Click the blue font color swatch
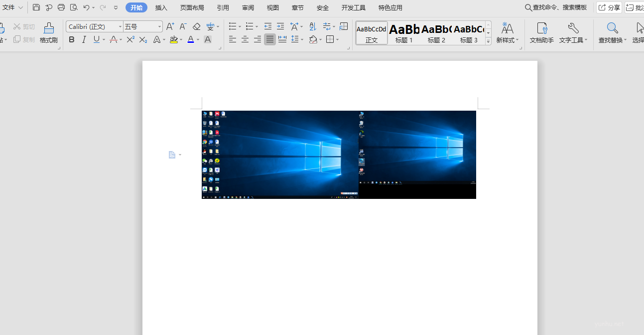Screen dimensions: 644x335 coord(190,39)
